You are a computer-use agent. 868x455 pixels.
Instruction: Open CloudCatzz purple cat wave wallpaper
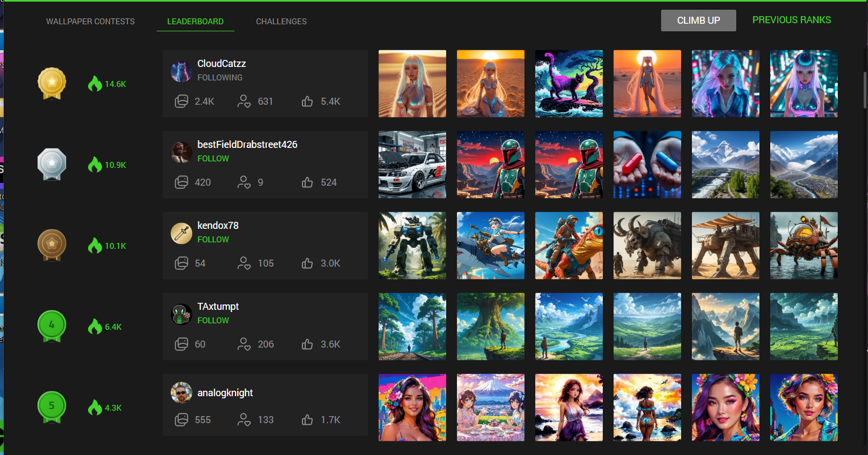569,84
